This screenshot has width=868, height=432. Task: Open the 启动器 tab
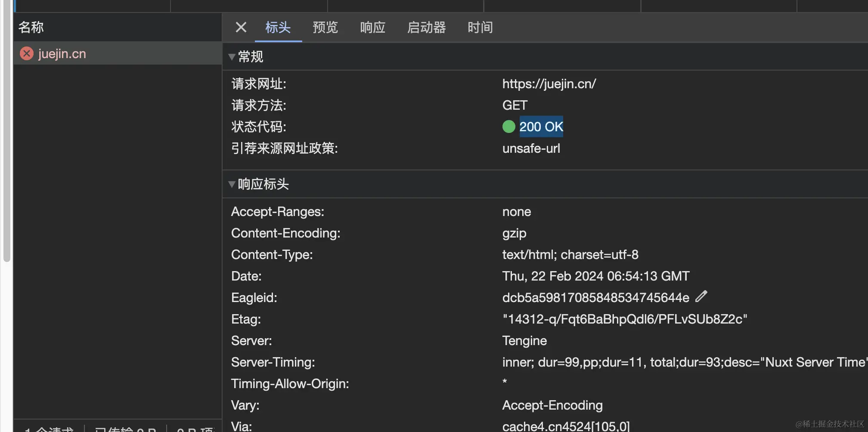(427, 28)
